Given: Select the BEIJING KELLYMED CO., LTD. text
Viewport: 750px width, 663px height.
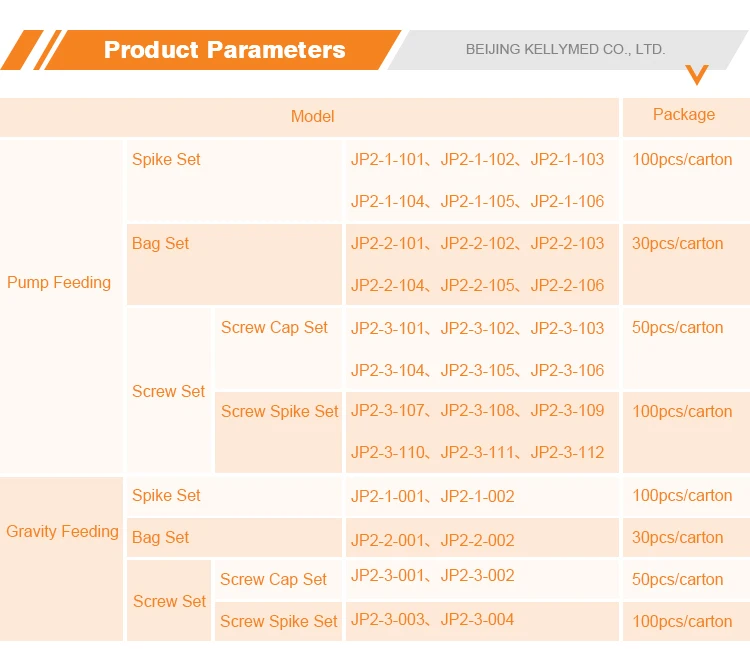Looking at the screenshot, I should pyautogui.click(x=565, y=49).
